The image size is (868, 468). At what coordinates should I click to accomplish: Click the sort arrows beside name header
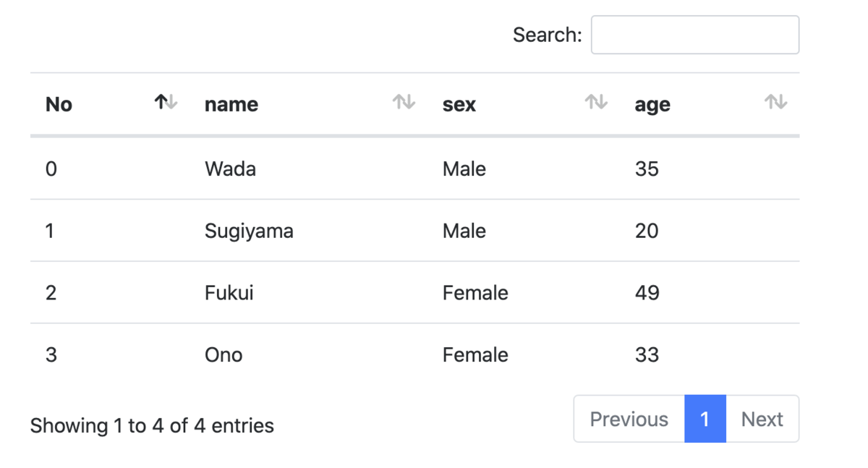[x=404, y=103]
